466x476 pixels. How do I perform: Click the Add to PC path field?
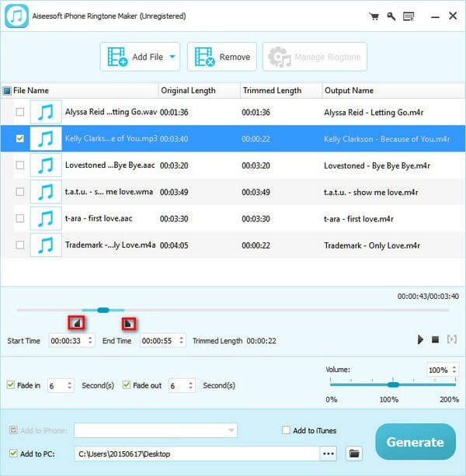click(x=196, y=453)
